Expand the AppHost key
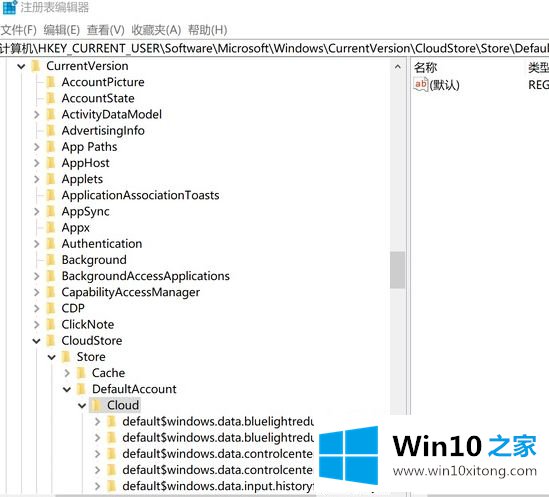This screenshot has width=549, height=497. tap(37, 163)
